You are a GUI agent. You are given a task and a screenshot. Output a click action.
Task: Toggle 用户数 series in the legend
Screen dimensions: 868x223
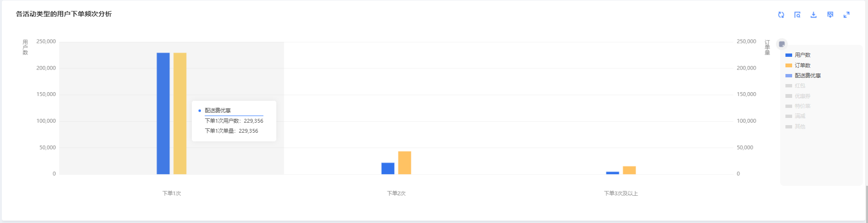[802, 55]
